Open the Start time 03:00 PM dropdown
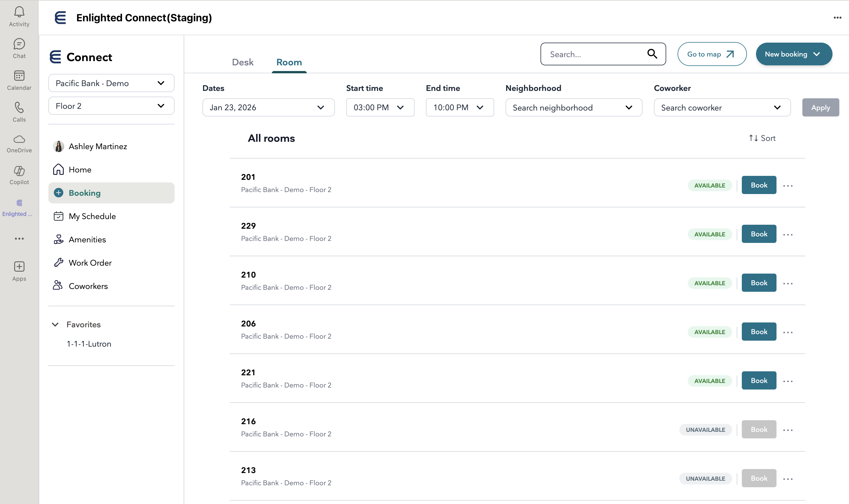This screenshot has height=504, width=849. (380, 108)
